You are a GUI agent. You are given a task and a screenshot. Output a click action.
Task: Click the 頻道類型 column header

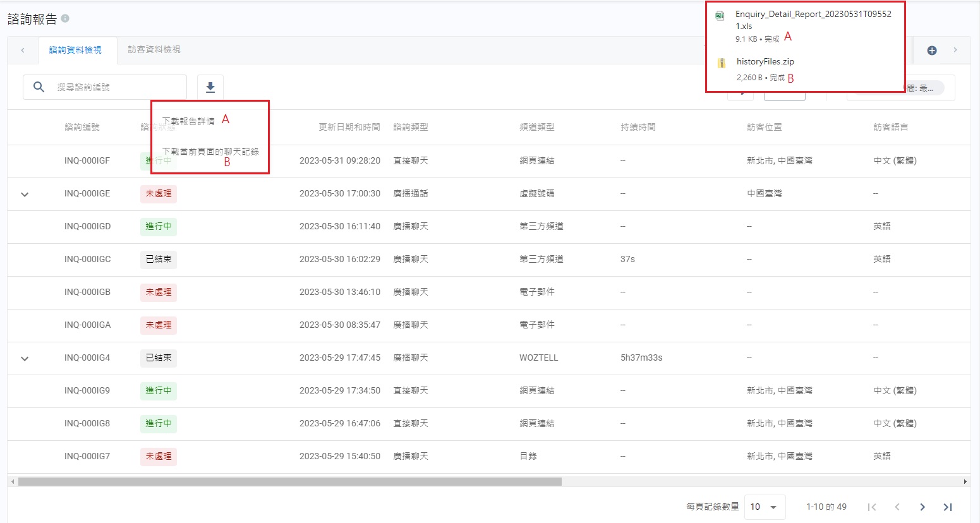coord(537,127)
